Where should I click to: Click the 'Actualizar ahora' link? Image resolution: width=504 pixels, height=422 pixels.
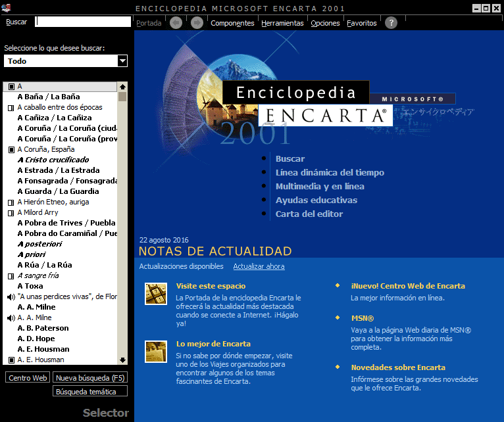tap(259, 266)
